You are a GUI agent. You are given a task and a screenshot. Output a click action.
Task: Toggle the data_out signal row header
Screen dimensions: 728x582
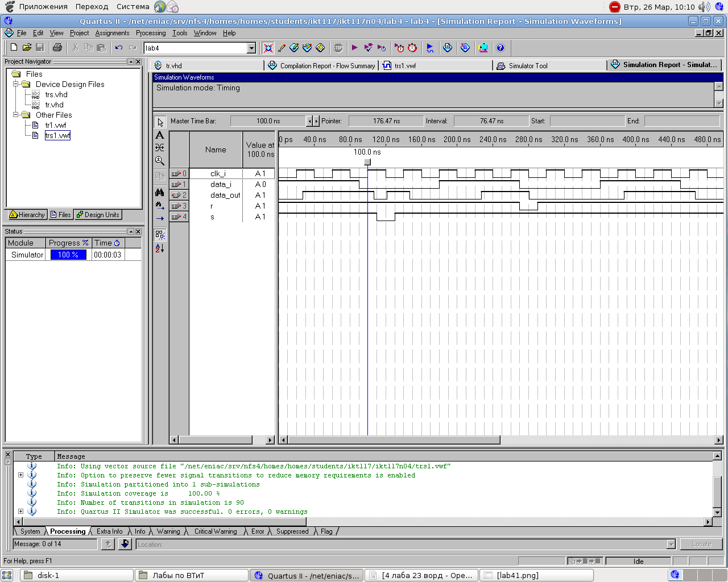tap(179, 195)
